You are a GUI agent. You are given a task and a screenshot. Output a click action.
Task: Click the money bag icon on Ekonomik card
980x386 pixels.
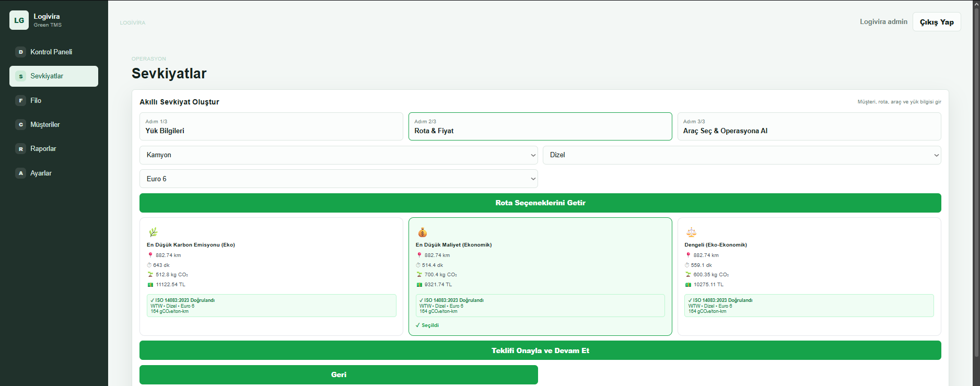tap(422, 232)
